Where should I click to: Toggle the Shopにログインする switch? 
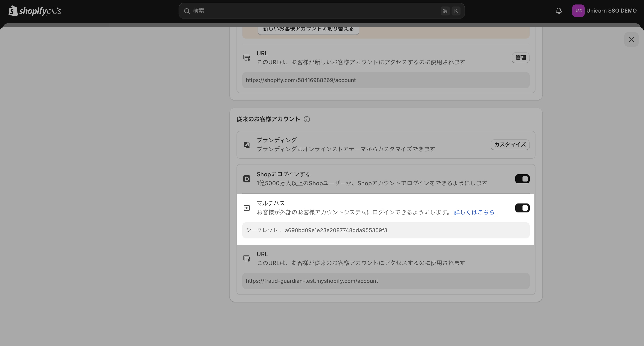click(x=522, y=179)
